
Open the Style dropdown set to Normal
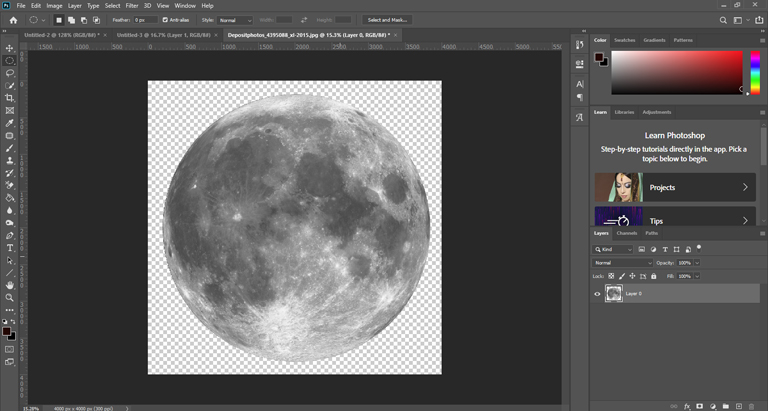(x=236, y=20)
